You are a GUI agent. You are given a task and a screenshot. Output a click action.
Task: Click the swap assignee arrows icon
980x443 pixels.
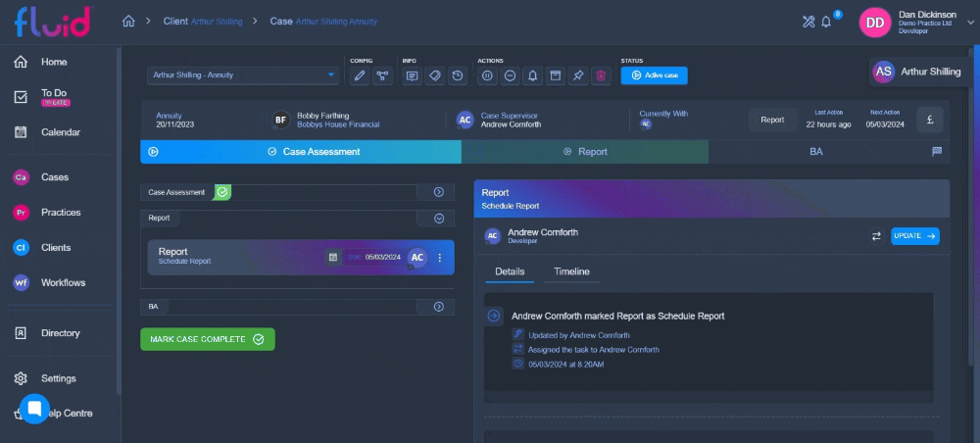coord(876,236)
